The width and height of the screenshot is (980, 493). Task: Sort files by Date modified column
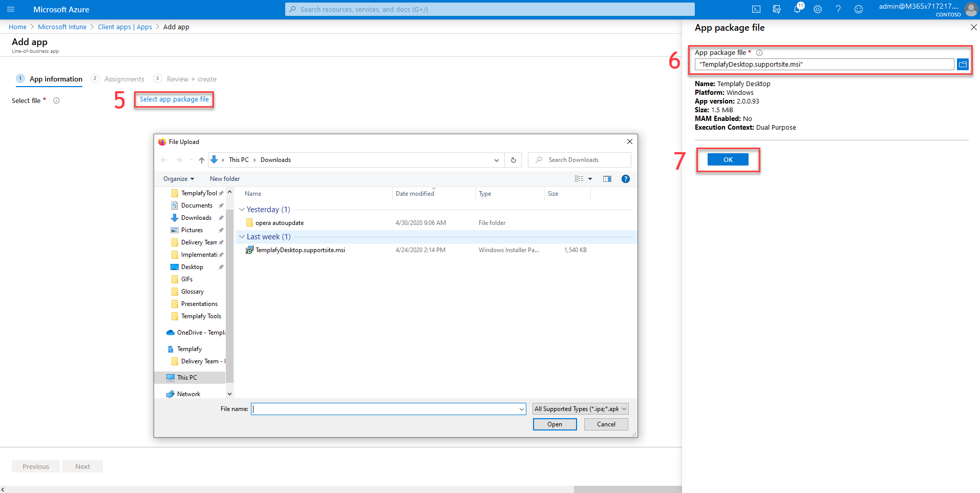click(415, 194)
